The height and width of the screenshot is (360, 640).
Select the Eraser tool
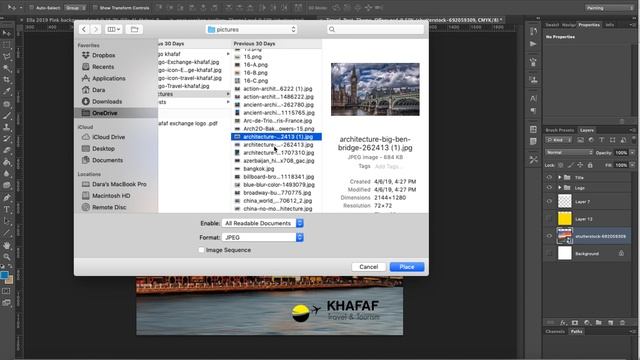click(x=7, y=151)
